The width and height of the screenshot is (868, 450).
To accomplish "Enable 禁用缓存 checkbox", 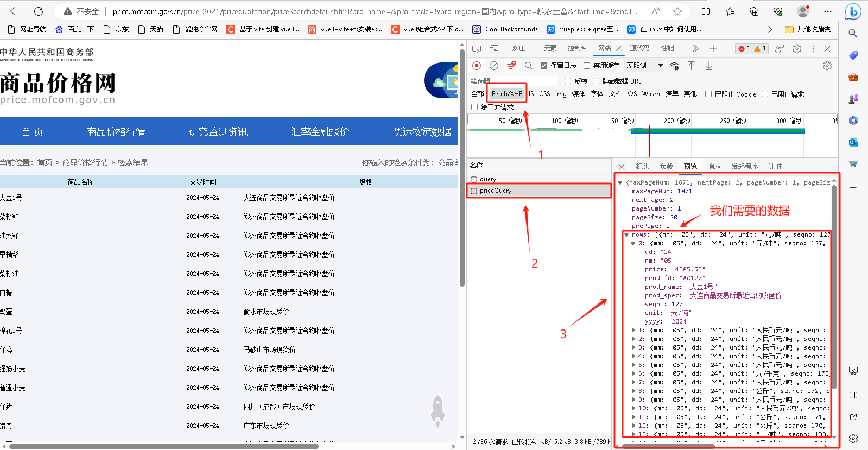I will coord(587,66).
